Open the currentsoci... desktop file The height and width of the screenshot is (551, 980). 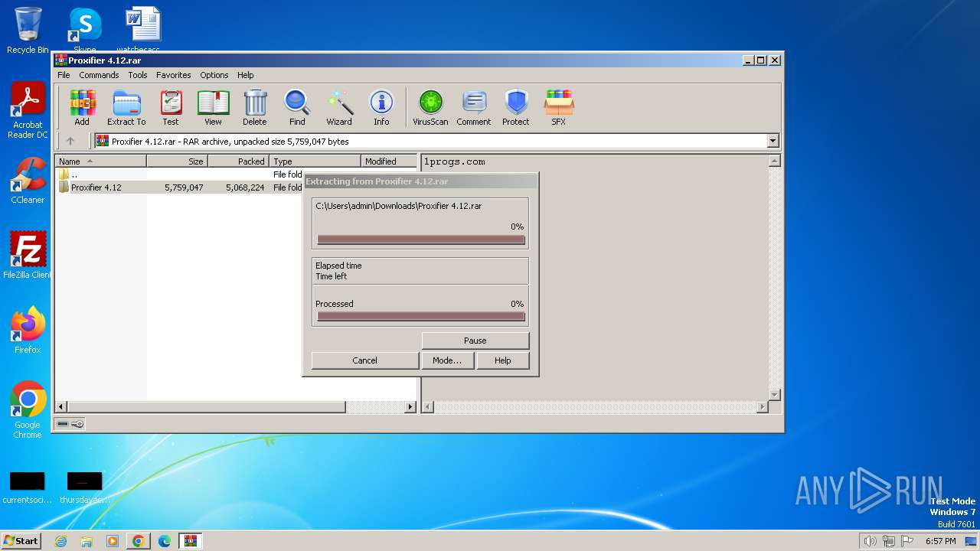[x=27, y=487]
